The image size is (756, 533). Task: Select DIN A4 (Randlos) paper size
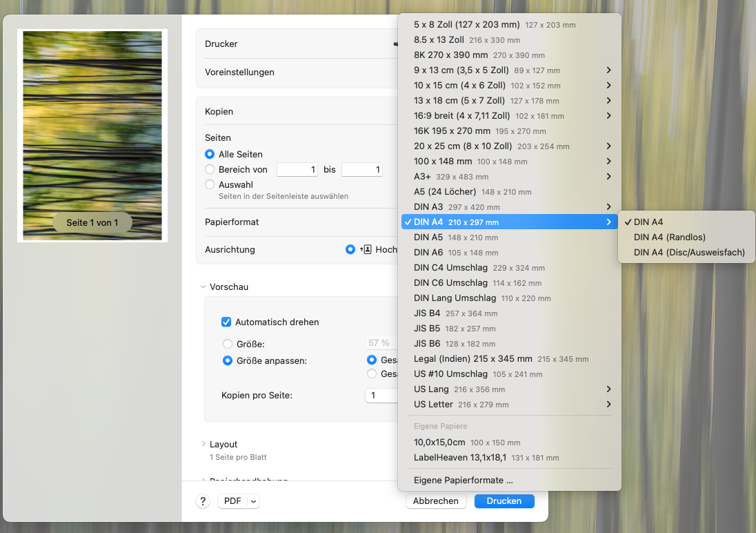click(668, 237)
